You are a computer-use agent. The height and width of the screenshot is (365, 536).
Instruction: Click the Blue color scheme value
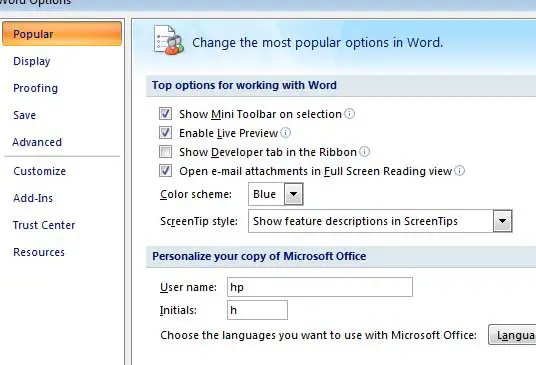click(x=266, y=194)
